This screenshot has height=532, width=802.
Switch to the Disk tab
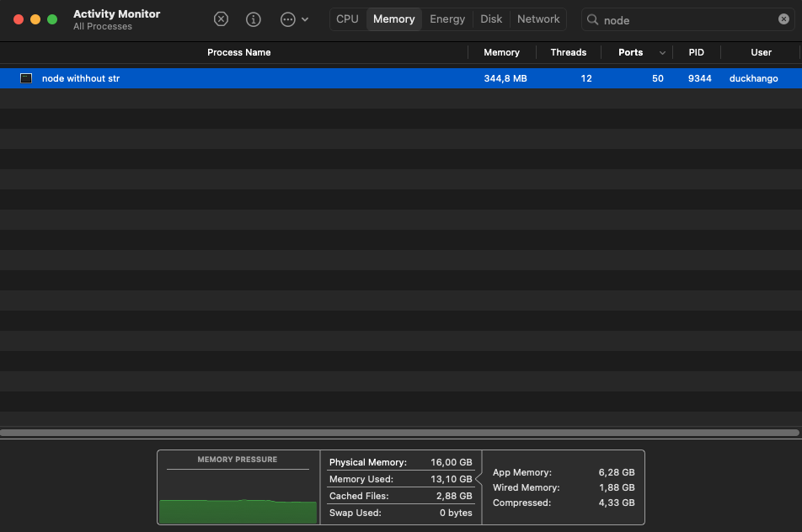tap(491, 19)
